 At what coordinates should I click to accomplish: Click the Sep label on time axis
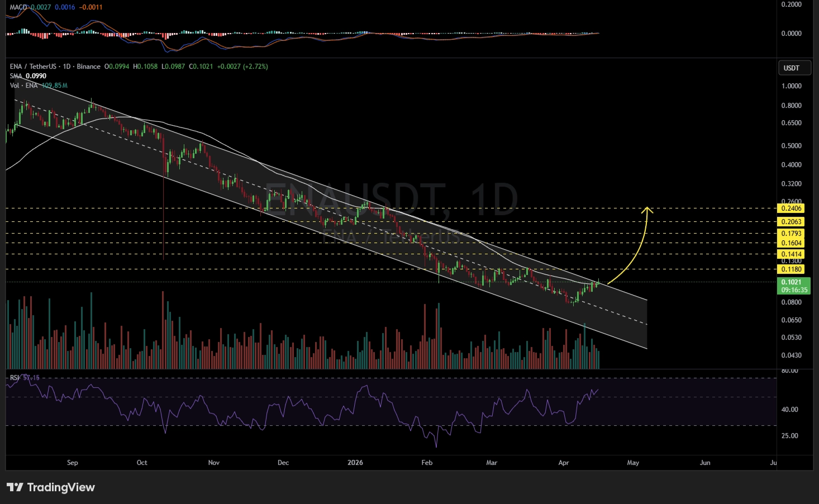click(x=73, y=463)
